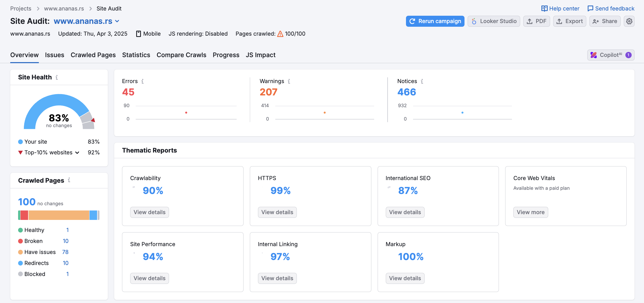The width and height of the screenshot is (644, 303).
Task: Click the Looker Studio logo icon
Action: [474, 21]
